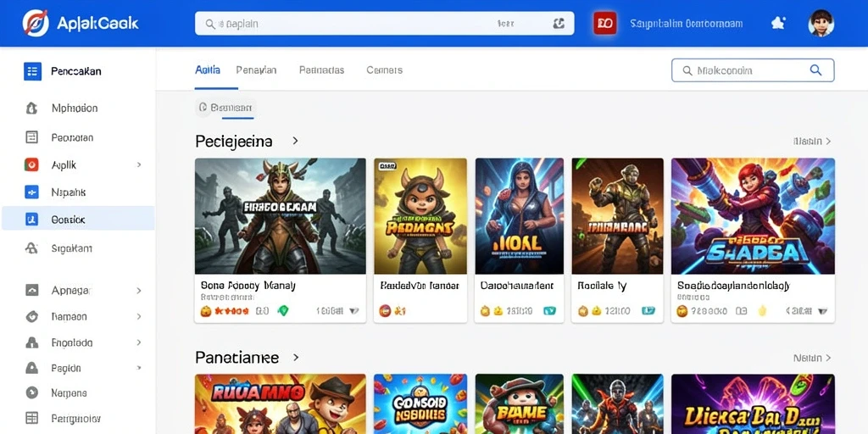Switch to the Cemers tab
This screenshot has width=868, height=434.
(x=384, y=70)
